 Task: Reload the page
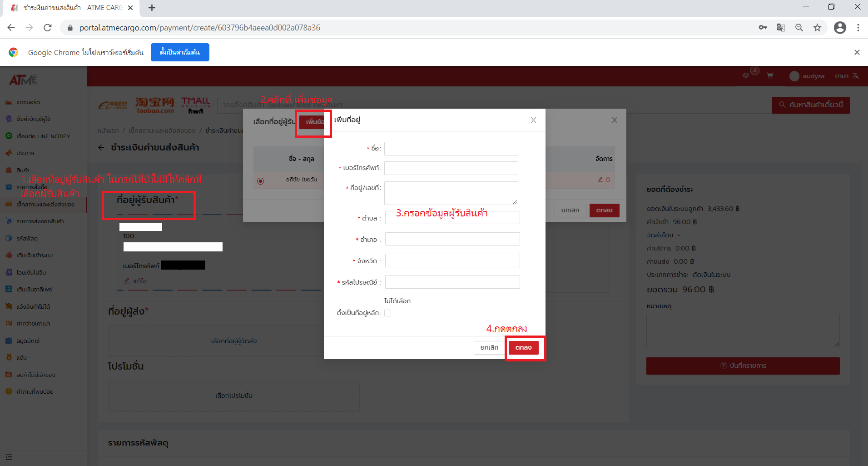pos(48,28)
